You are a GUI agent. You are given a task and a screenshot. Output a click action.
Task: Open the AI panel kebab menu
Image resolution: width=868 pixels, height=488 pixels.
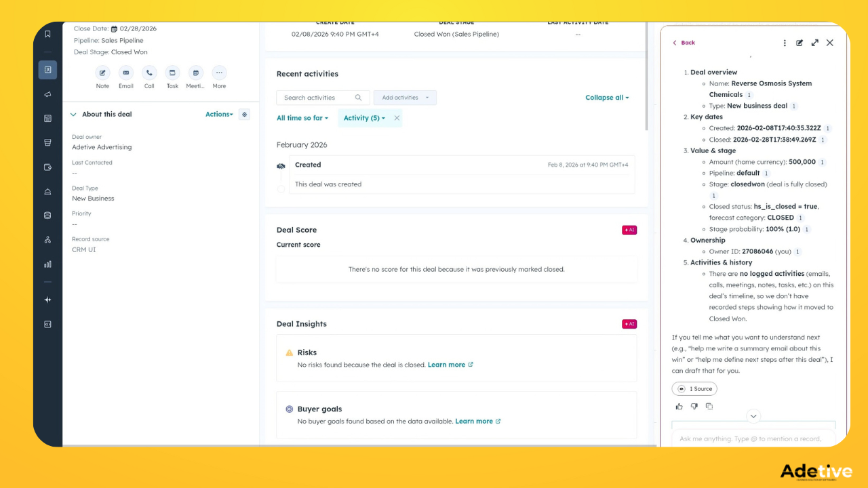785,42
